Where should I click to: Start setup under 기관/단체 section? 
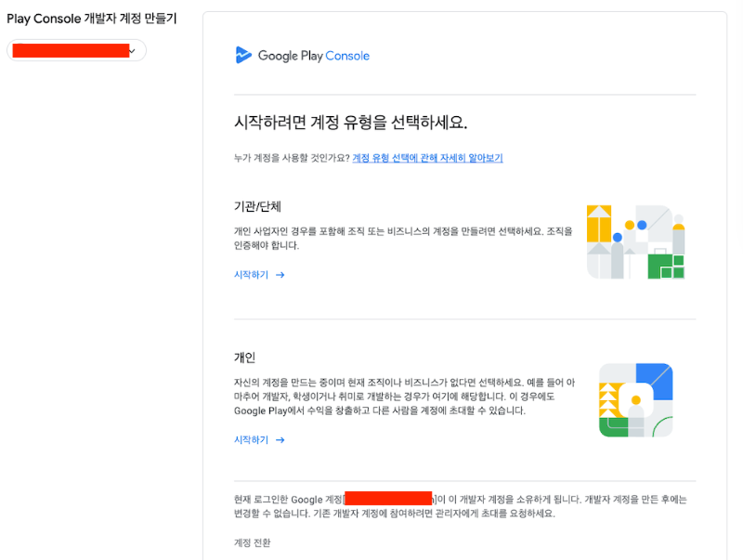click(259, 275)
